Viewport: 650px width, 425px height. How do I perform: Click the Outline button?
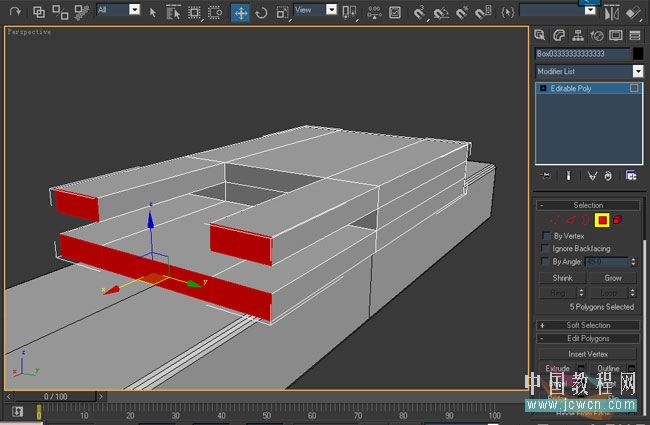608,368
